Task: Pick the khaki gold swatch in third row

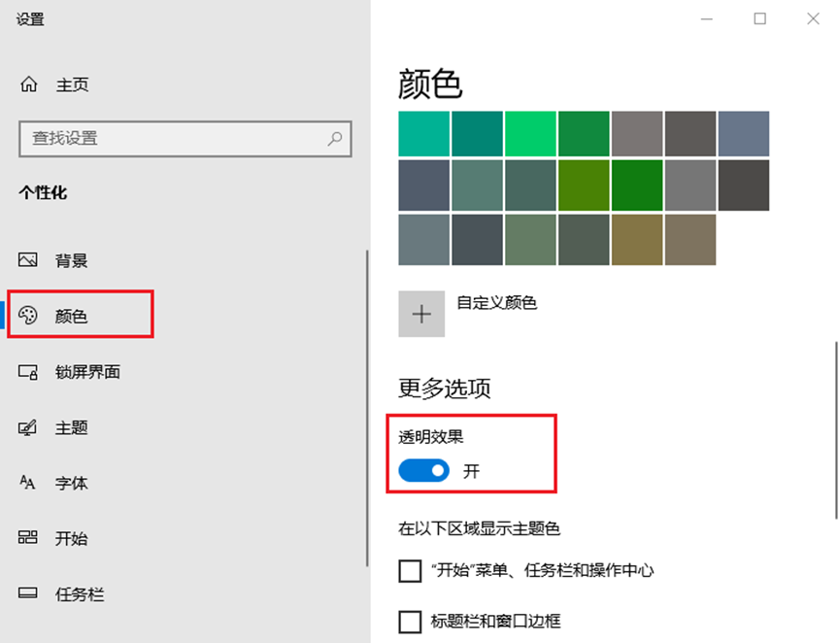Action: [637, 240]
